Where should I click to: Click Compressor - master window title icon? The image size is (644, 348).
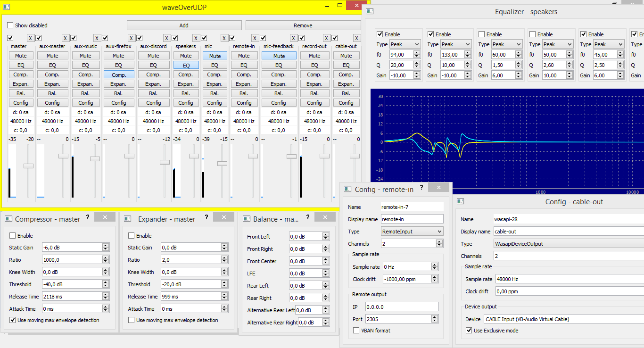click(x=8, y=219)
